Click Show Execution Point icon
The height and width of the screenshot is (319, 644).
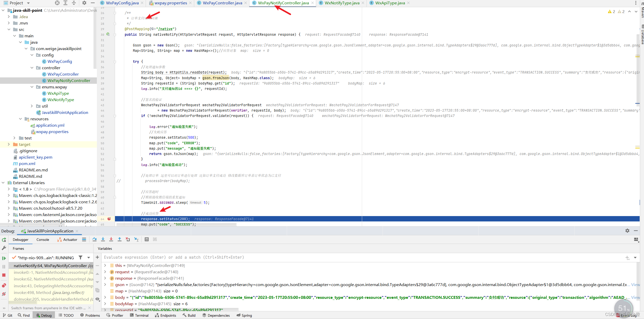(84, 240)
